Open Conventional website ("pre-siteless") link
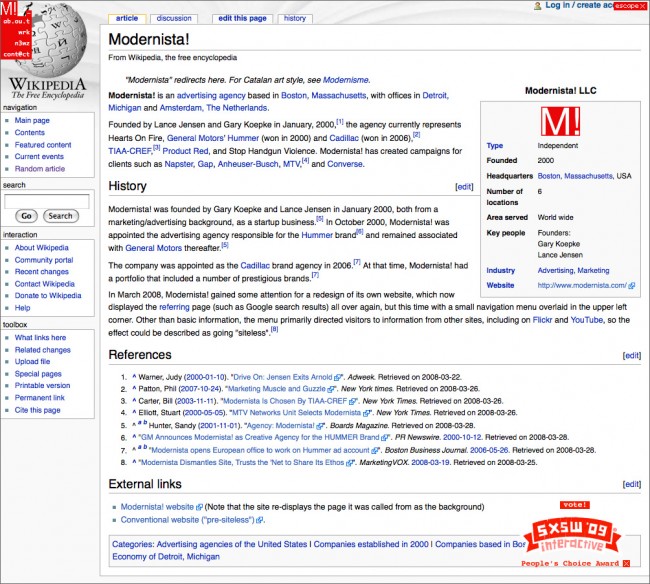650x584 pixels. pos(187,520)
